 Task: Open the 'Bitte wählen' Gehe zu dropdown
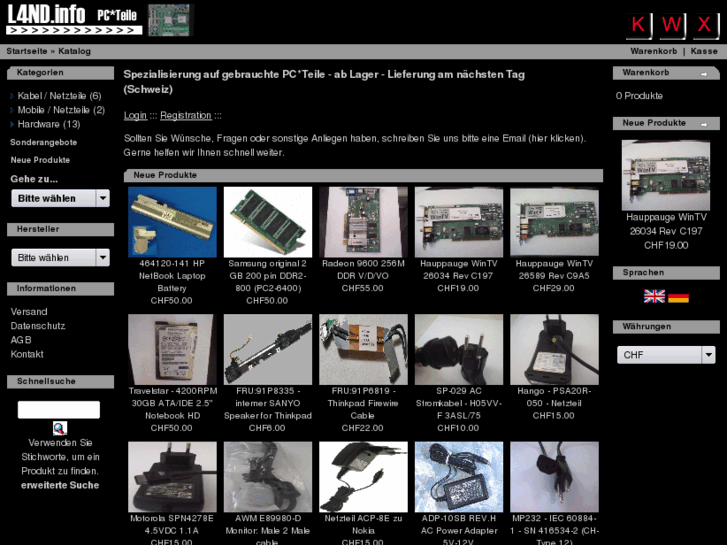click(60, 198)
